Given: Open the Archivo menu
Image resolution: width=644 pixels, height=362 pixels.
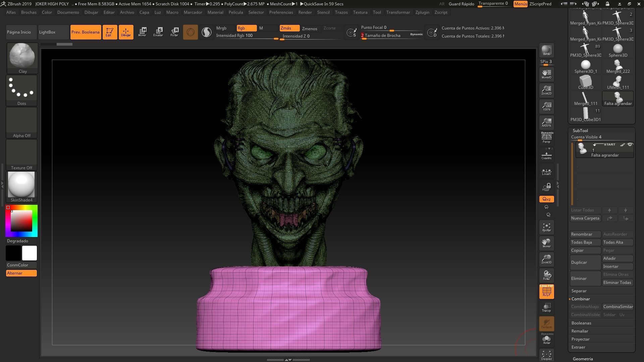Looking at the screenshot, I should click(x=127, y=12).
